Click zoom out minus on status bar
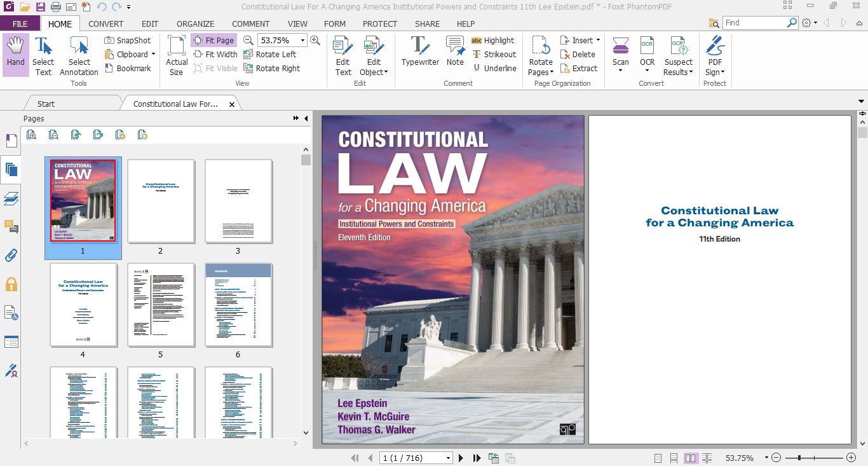868x466 pixels. point(776,458)
